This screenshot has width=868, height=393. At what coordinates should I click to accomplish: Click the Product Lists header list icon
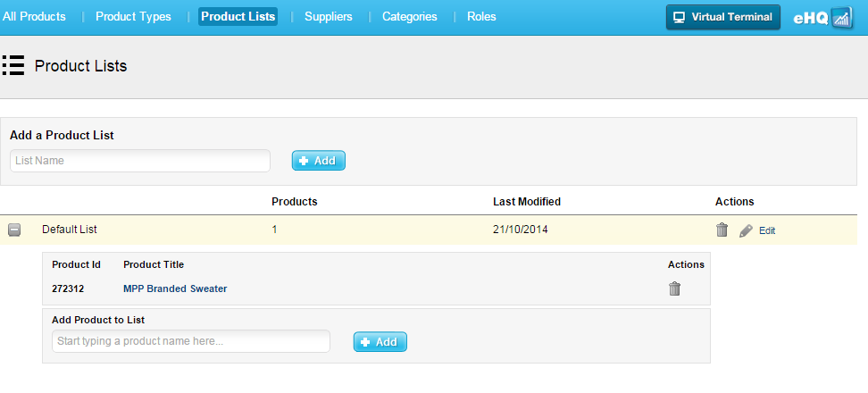13,65
